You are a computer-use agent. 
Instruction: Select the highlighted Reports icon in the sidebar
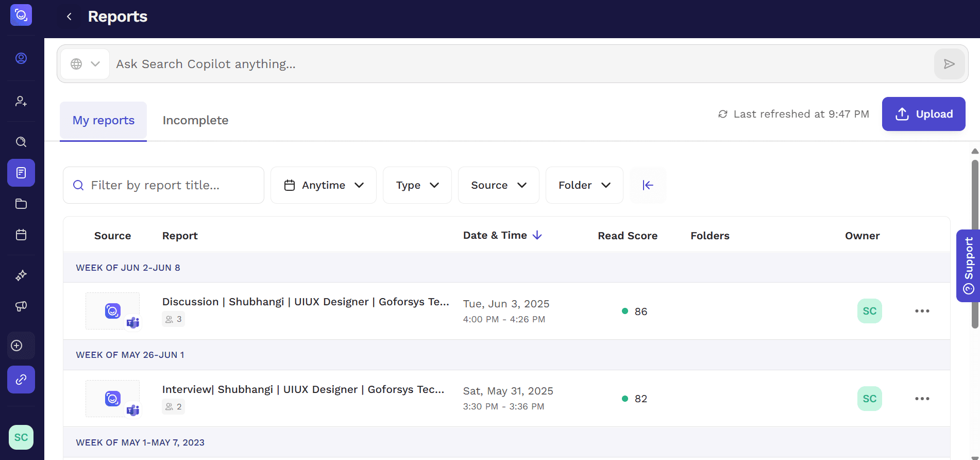(x=21, y=173)
